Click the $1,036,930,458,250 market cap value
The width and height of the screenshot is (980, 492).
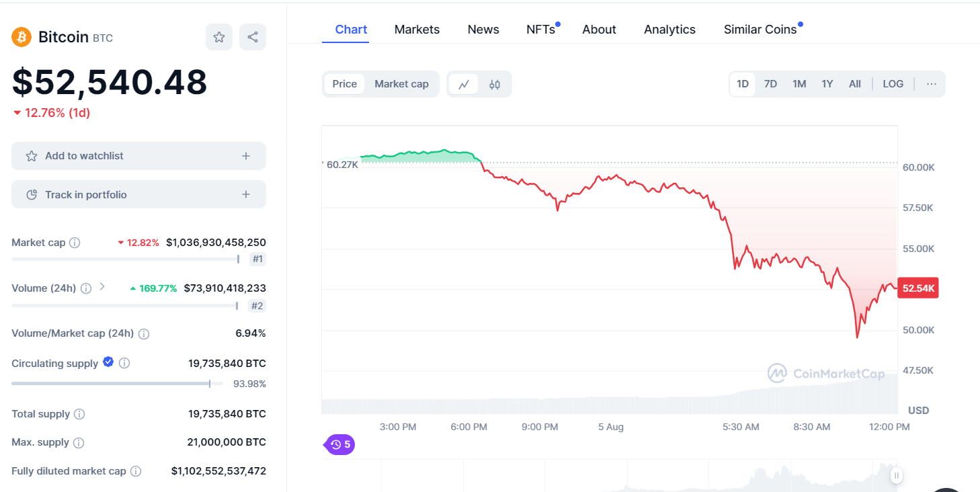point(216,243)
